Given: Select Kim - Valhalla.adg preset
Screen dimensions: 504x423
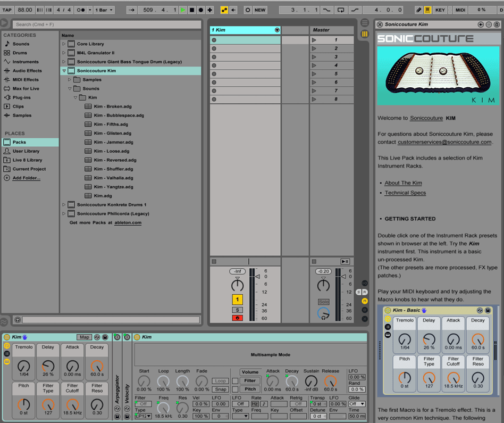Looking at the screenshot, I should tap(113, 178).
